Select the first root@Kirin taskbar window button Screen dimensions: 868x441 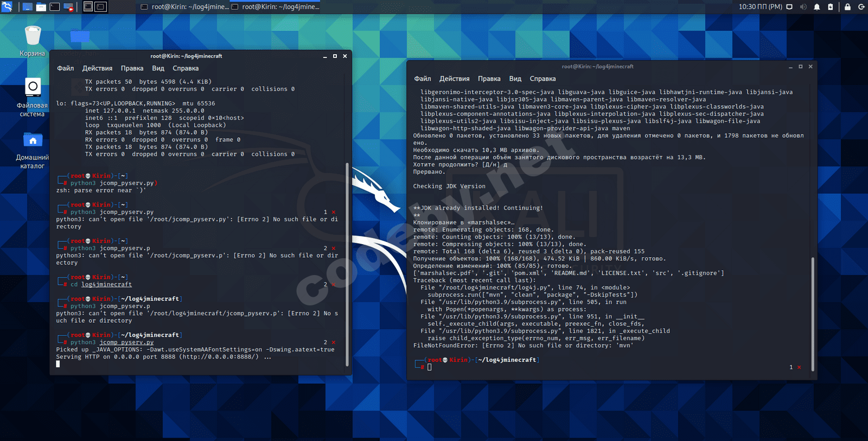click(185, 7)
